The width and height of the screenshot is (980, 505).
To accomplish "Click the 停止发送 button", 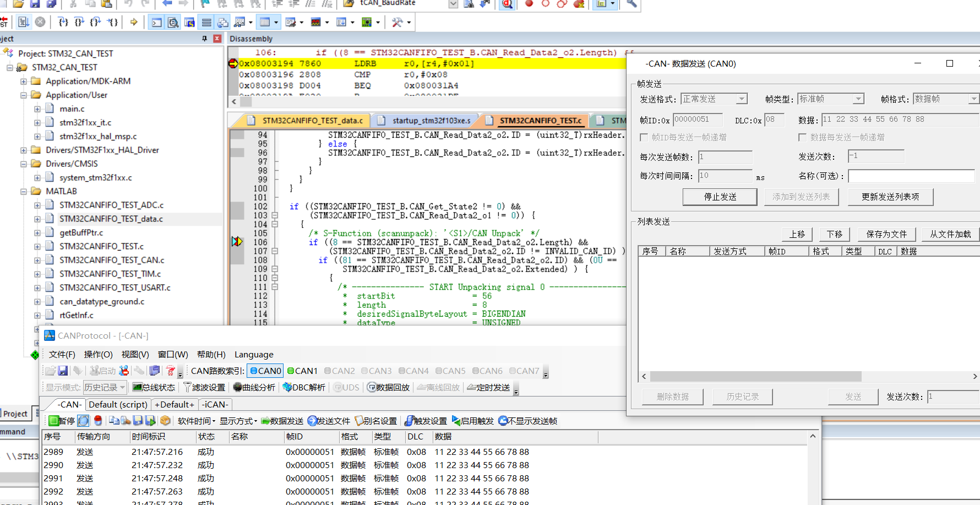I will coord(720,197).
